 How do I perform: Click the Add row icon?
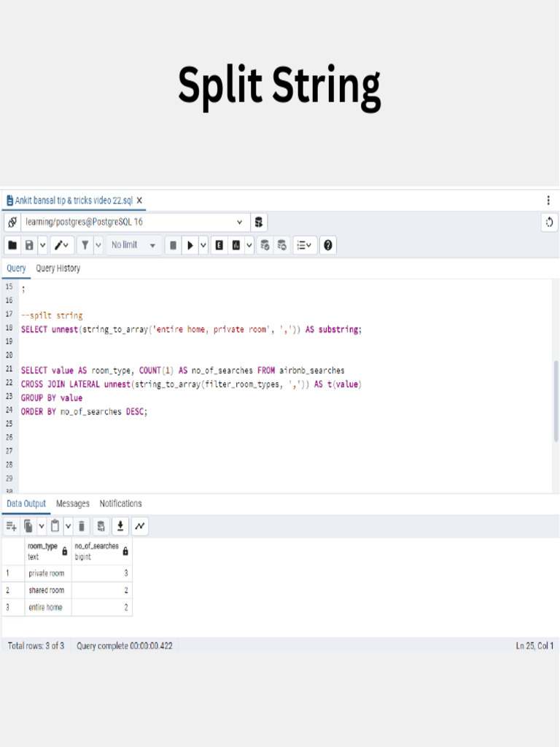click(12, 526)
